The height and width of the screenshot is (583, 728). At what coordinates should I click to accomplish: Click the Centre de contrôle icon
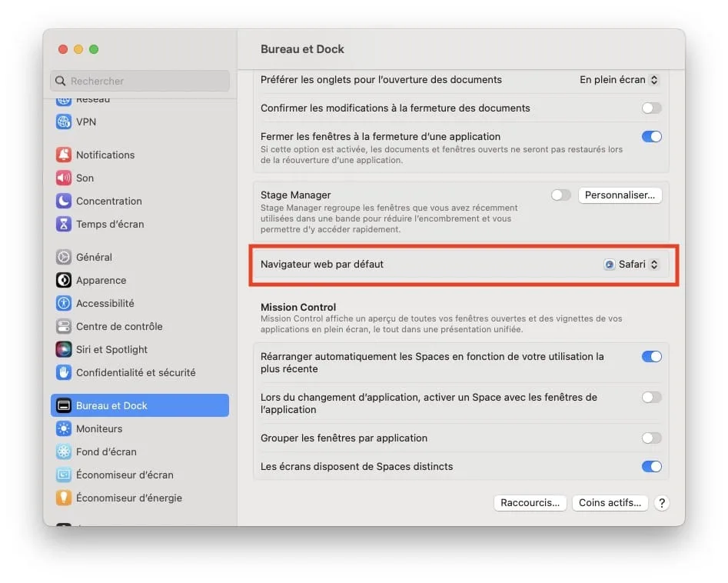point(64,326)
